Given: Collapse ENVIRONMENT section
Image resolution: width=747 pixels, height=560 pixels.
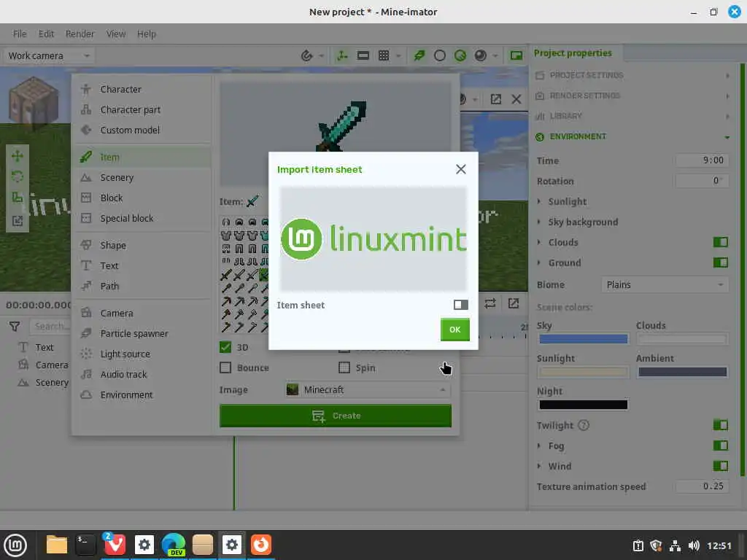Looking at the screenshot, I should [x=632, y=136].
